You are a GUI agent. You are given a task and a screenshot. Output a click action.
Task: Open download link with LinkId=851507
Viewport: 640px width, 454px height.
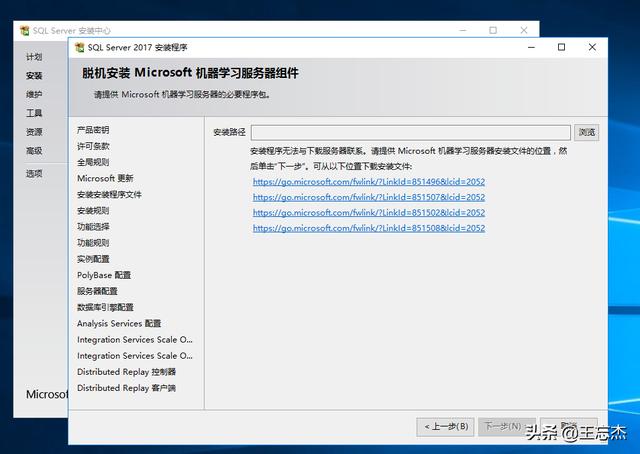pos(368,197)
